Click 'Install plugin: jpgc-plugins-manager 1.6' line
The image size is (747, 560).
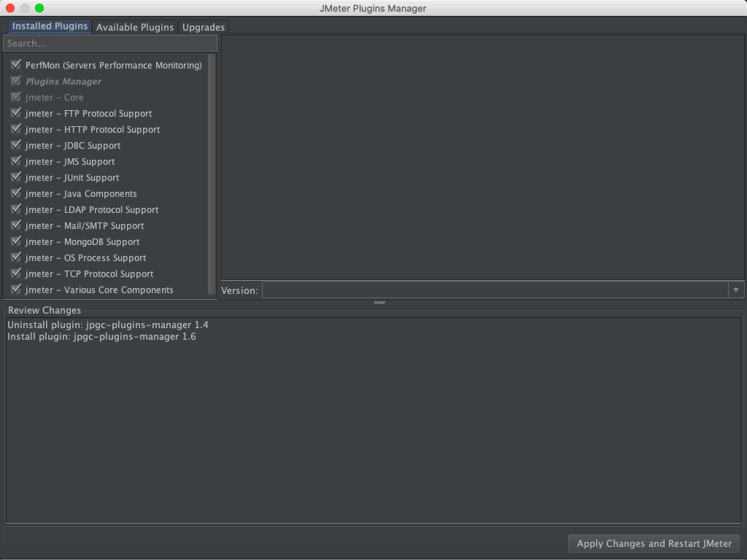[x=101, y=337]
